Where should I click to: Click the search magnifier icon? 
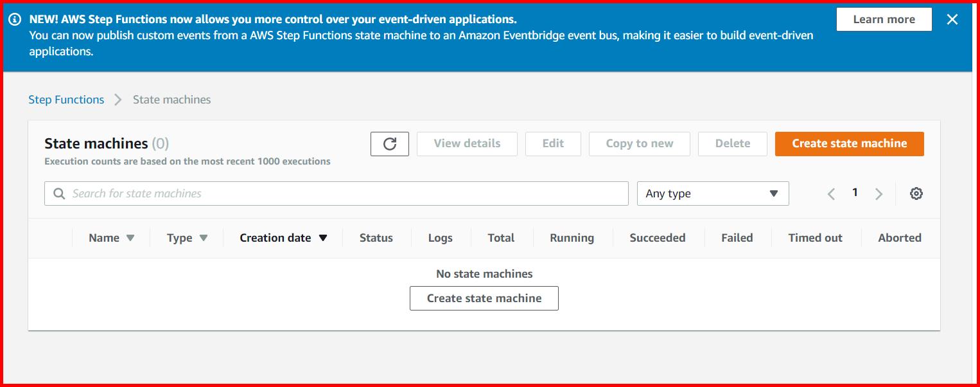[x=60, y=193]
